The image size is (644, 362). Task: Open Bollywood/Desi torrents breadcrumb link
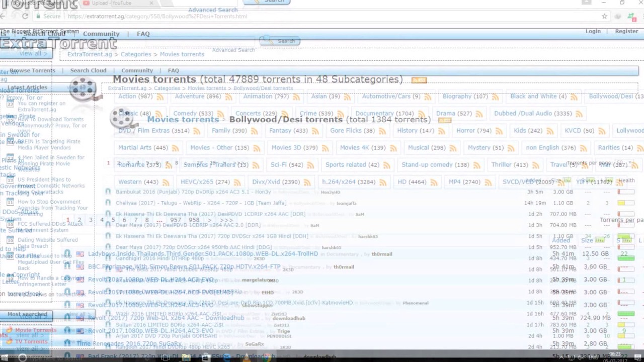click(x=263, y=88)
